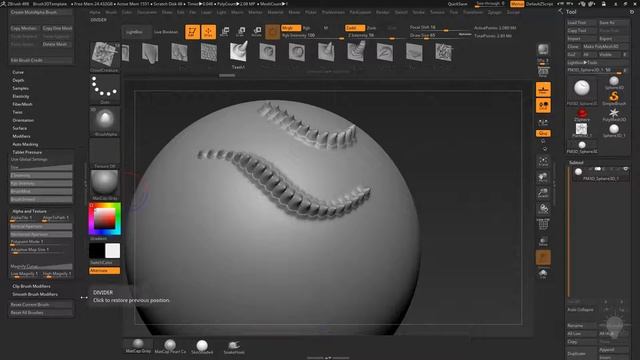
Task: Toggle the Zadd sculpt mode
Action: [x=355, y=28]
